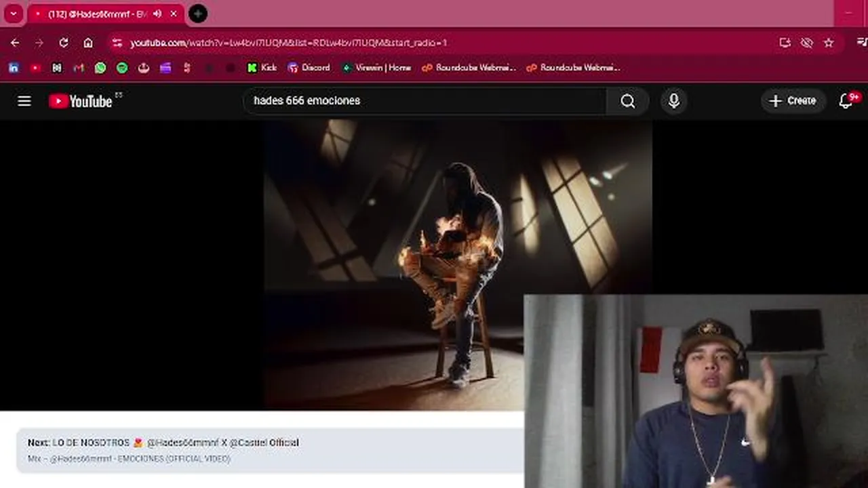This screenshot has width=868, height=488.
Task: Open the Spotify bookmark
Action: pyautogui.click(x=122, y=68)
